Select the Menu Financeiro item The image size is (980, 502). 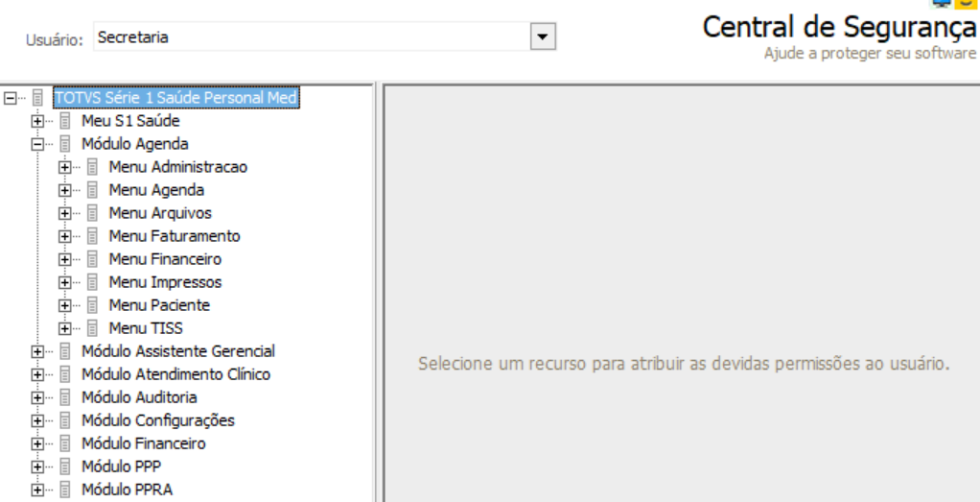165,259
